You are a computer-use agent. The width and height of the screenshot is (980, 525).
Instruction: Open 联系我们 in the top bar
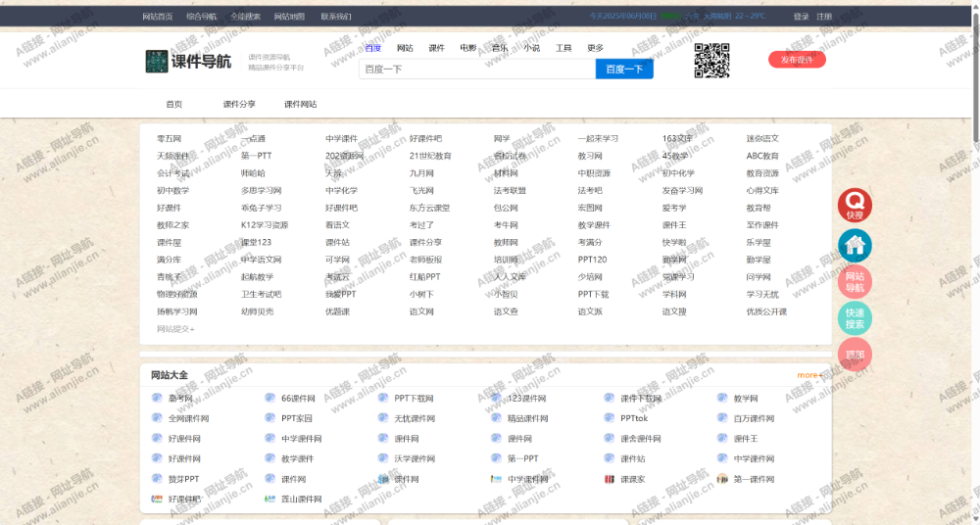[336, 17]
